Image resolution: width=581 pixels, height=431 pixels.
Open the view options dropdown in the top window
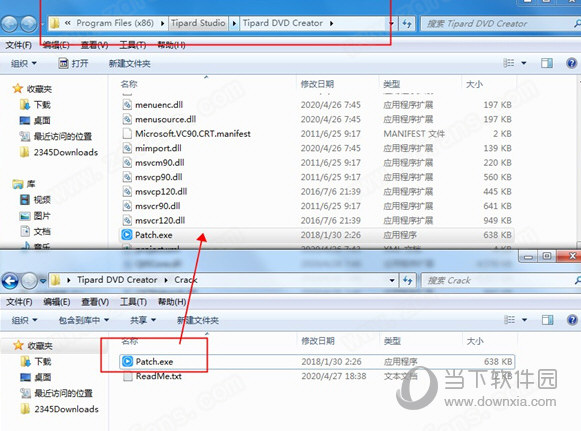524,63
